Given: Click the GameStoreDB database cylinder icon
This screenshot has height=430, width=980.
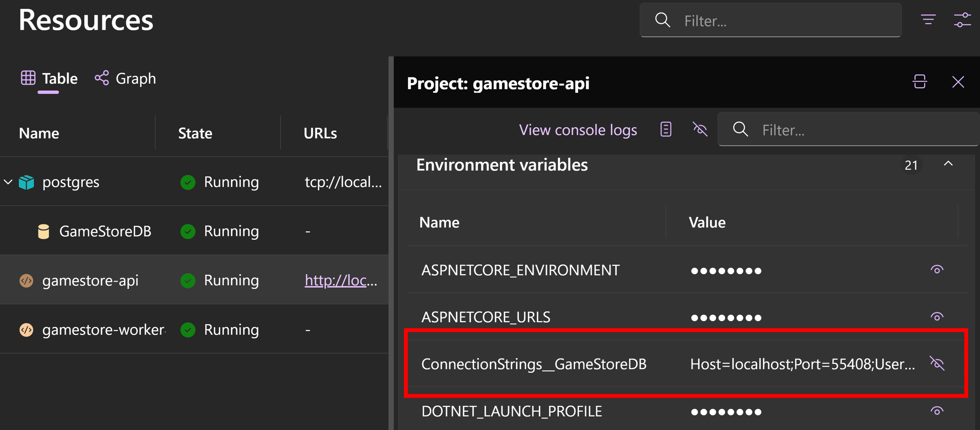Looking at the screenshot, I should click(43, 231).
